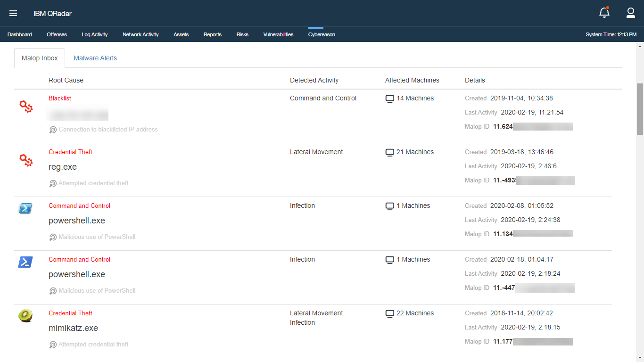Open the Log Activity section
The width and height of the screenshot is (644, 362).
tap(94, 34)
